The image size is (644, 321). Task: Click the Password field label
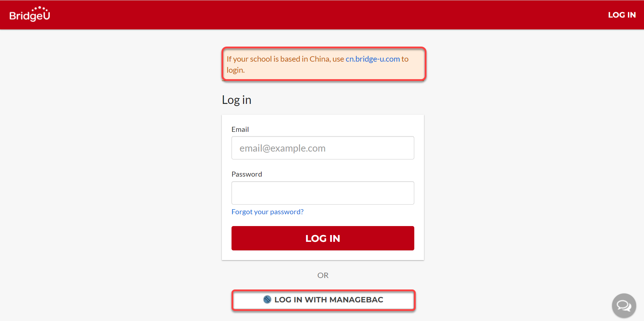click(x=247, y=174)
